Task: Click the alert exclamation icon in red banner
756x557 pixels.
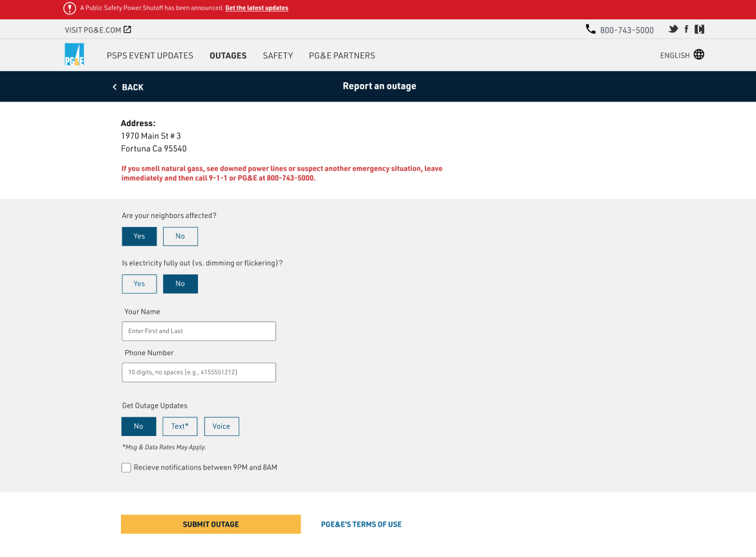Action: click(x=69, y=8)
